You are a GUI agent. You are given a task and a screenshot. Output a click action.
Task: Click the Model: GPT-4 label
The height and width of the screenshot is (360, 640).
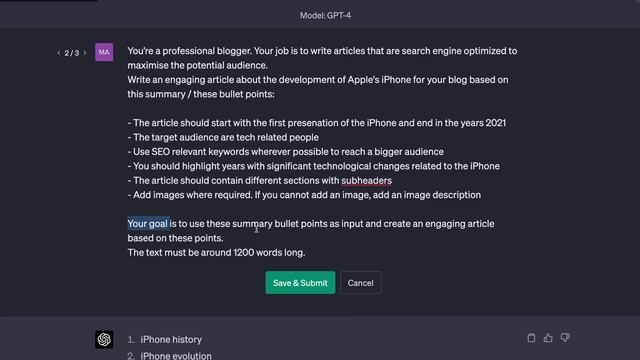click(325, 16)
